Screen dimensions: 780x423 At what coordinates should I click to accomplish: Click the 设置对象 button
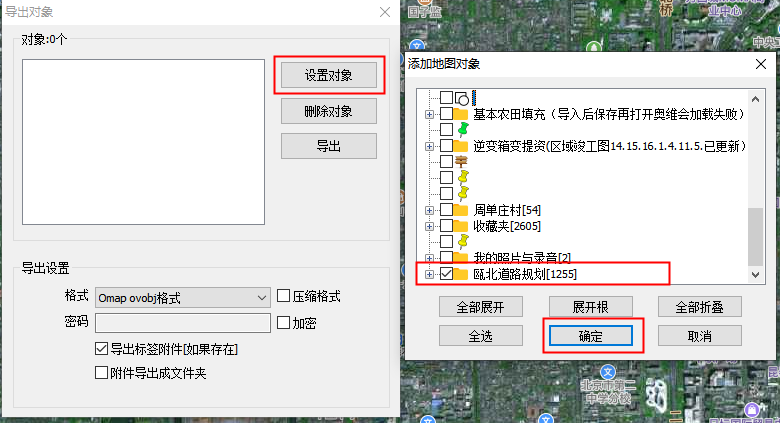pos(328,75)
